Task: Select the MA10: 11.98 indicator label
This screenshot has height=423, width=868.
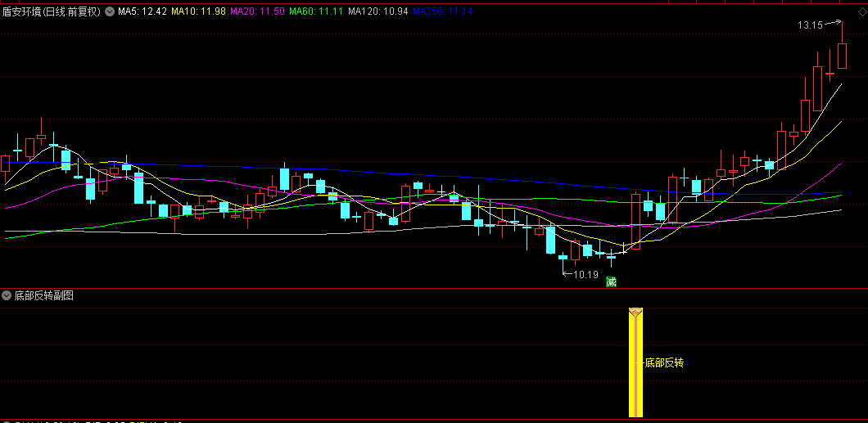Action: pos(198,11)
